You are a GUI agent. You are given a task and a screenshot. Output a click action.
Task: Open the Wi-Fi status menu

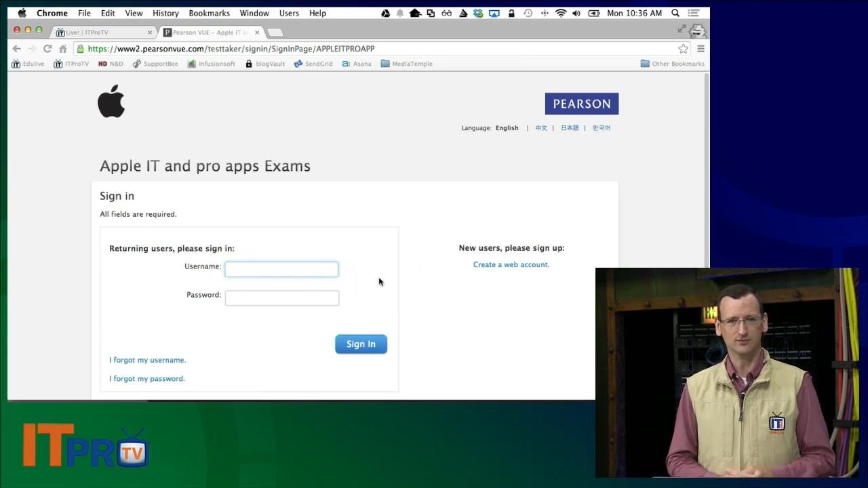click(561, 13)
